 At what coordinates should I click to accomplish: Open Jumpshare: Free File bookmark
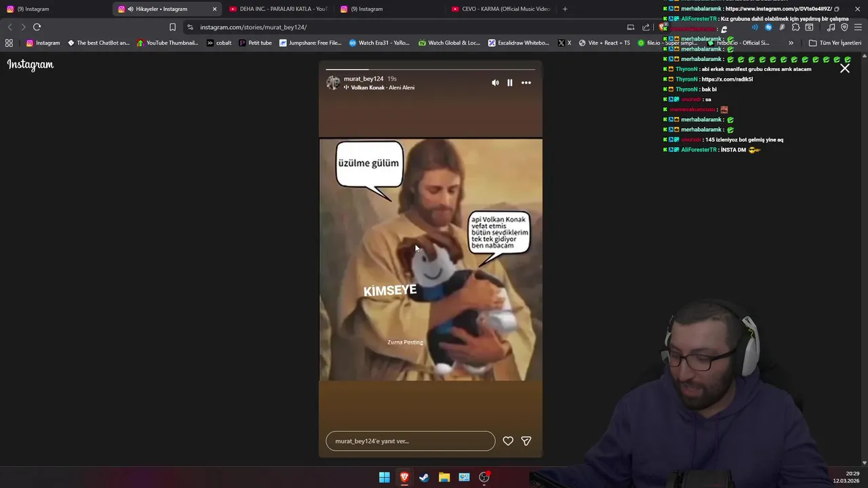[311, 43]
